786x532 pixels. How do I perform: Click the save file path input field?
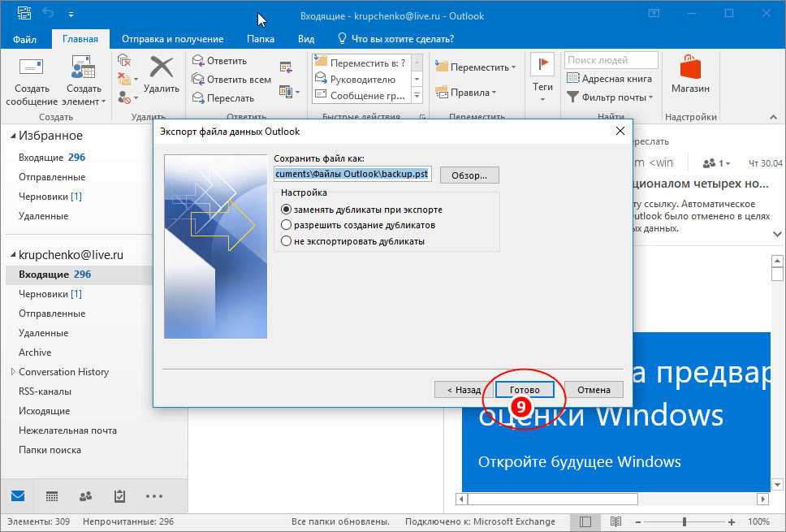(x=352, y=174)
